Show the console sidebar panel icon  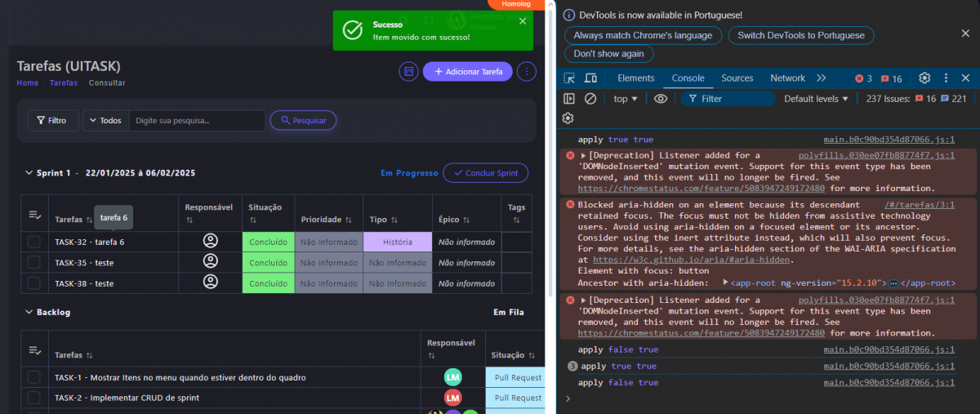(x=569, y=99)
